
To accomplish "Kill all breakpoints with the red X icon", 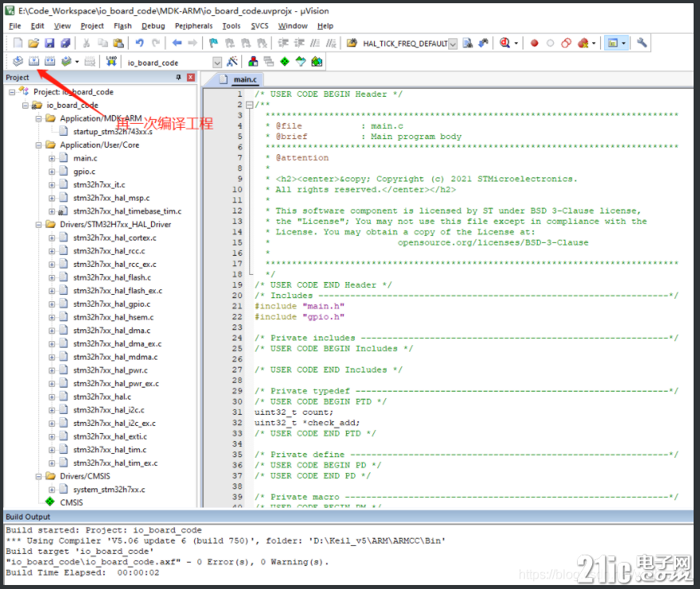I will (583, 43).
